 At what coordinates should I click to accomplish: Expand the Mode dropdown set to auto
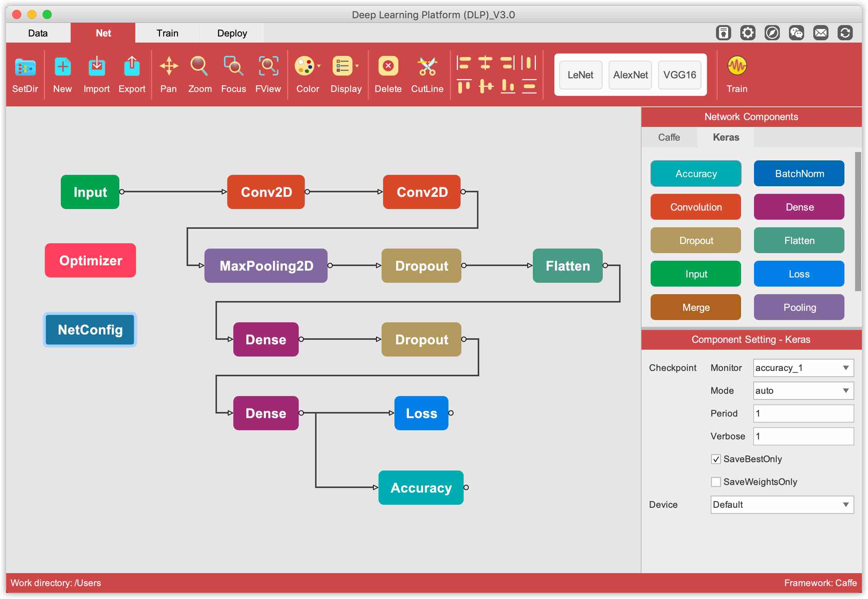[803, 391]
